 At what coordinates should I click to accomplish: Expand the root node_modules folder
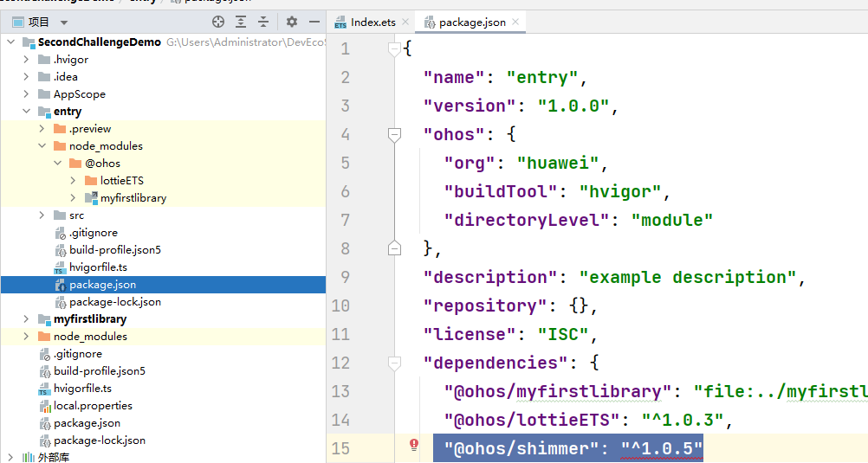(26, 337)
